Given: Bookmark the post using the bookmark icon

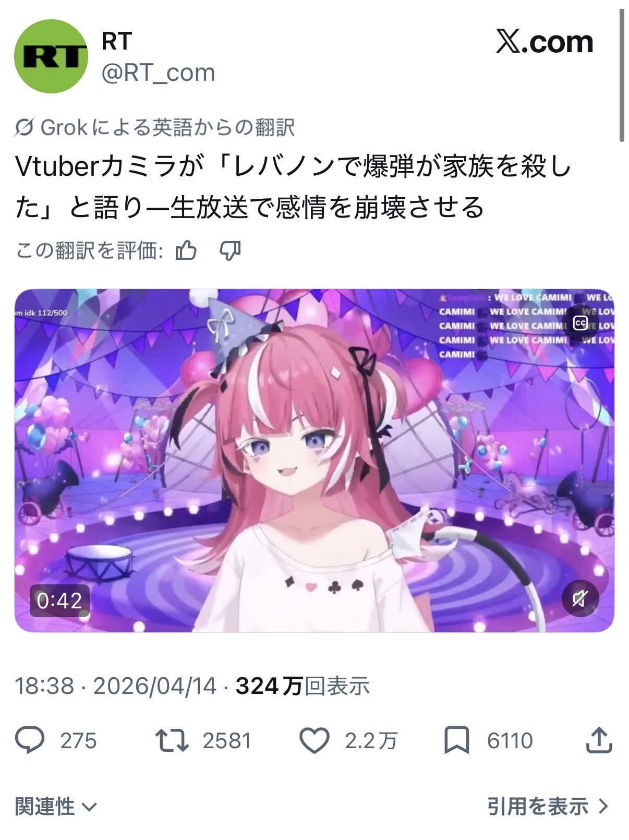Looking at the screenshot, I should click(x=457, y=740).
